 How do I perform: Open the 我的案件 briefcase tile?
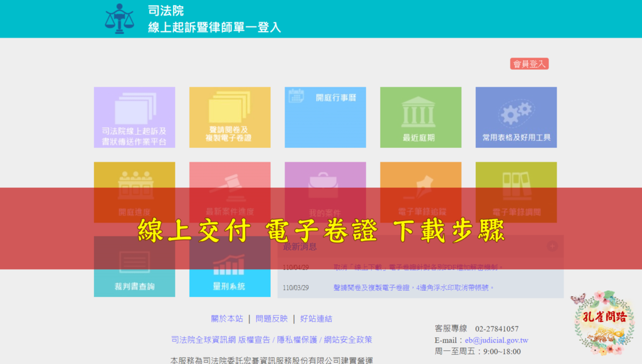point(325,192)
